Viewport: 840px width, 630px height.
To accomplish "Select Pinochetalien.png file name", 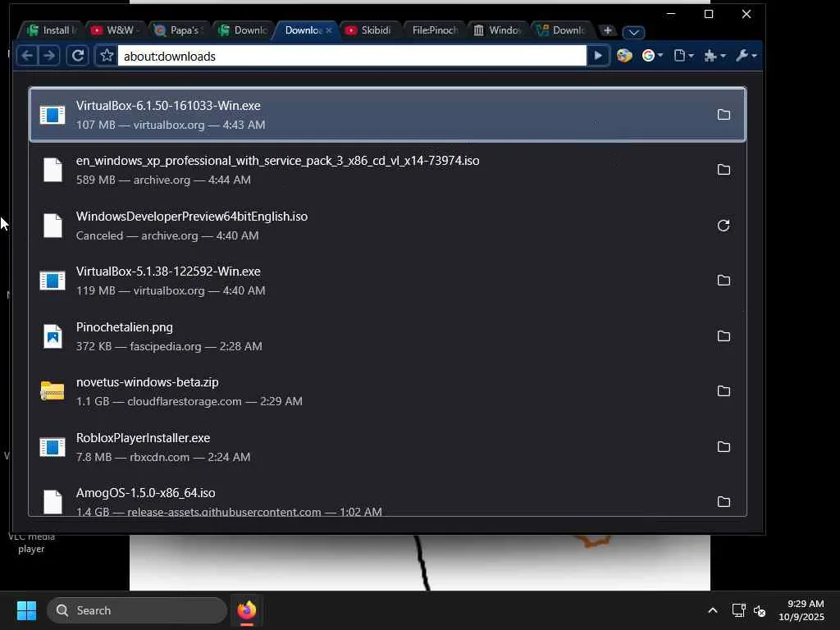I will [x=125, y=327].
